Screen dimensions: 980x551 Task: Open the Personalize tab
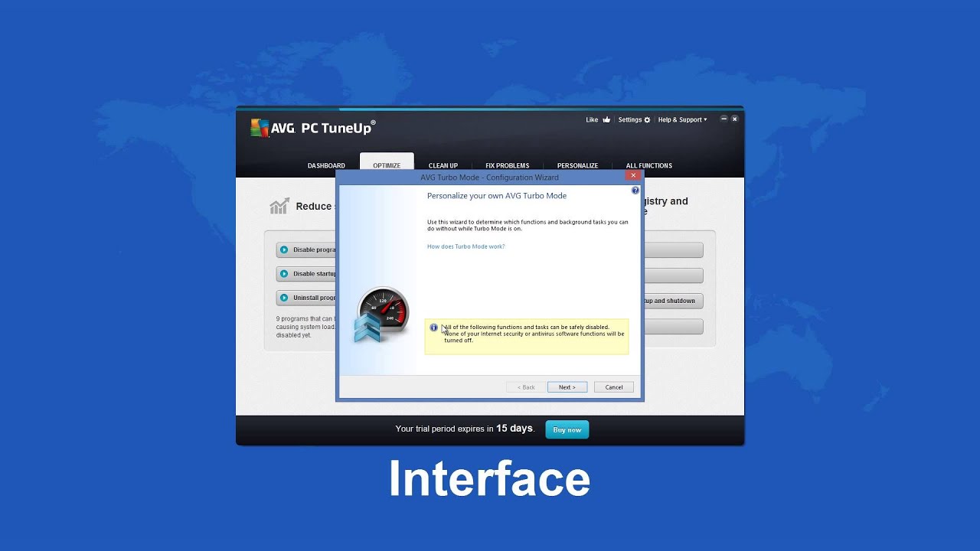(x=577, y=165)
